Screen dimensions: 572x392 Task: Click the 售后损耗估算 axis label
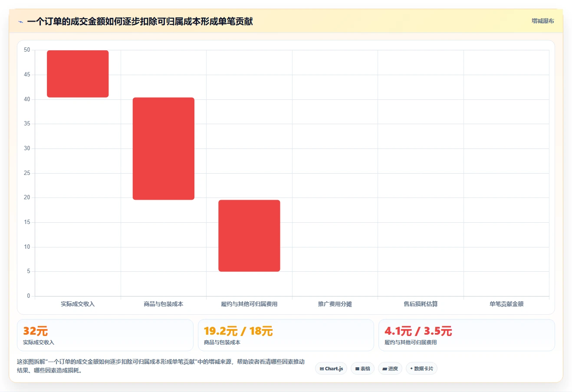[421, 304]
